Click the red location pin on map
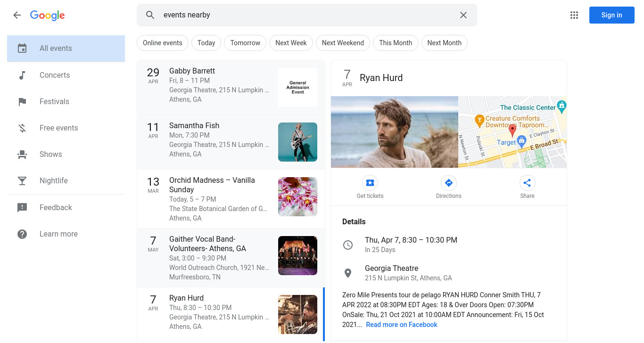The width and height of the screenshot is (644, 343). click(x=512, y=131)
